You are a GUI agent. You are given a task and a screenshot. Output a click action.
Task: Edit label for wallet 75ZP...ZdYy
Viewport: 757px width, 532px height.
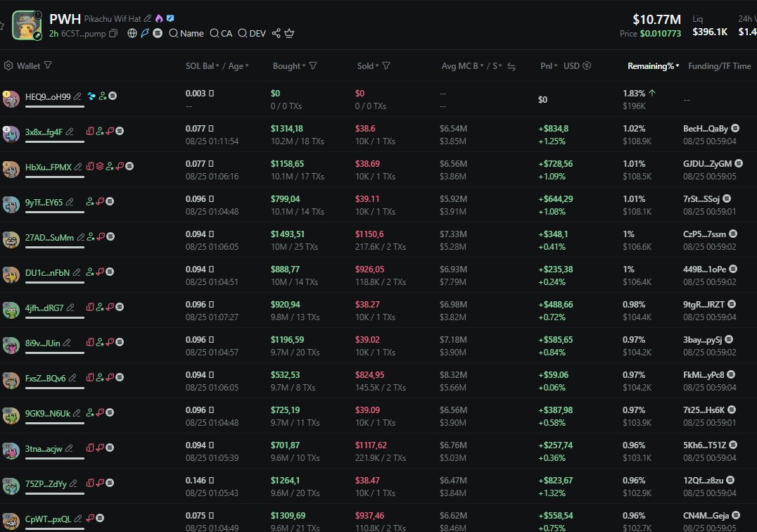73,483
